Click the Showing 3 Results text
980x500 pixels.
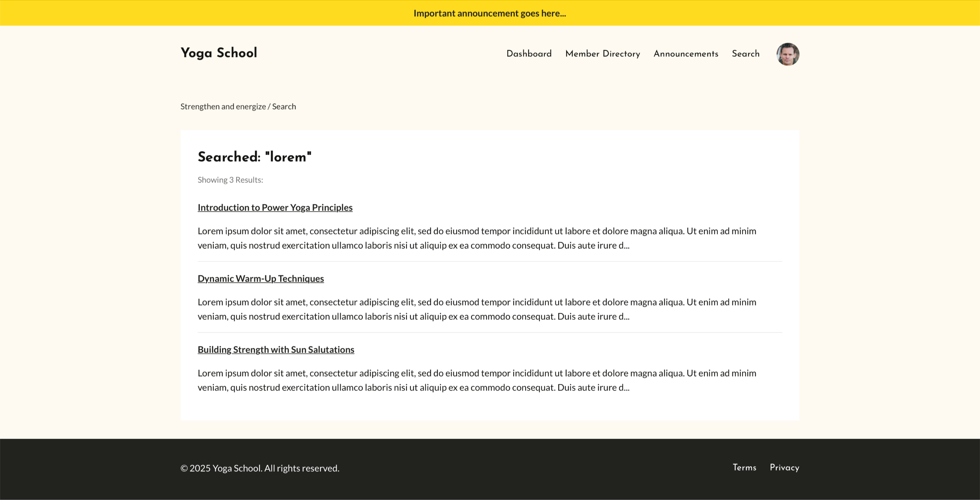click(x=230, y=180)
